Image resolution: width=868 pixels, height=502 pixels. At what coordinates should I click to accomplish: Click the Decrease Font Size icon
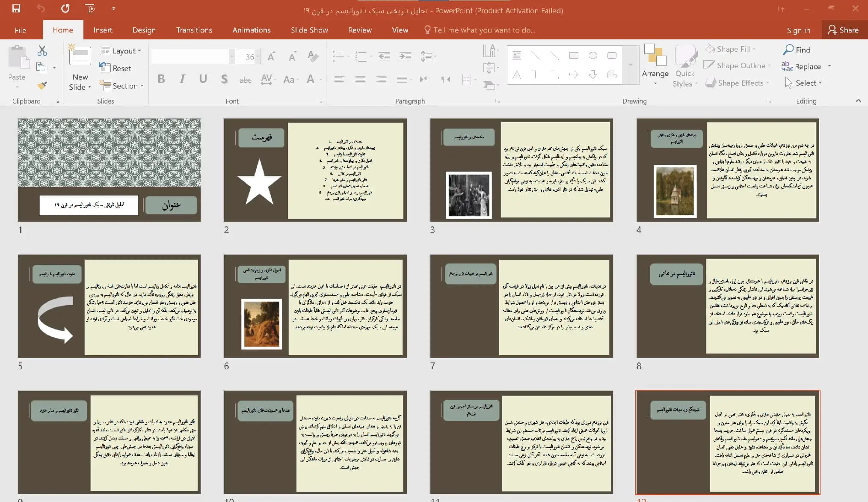tap(292, 56)
